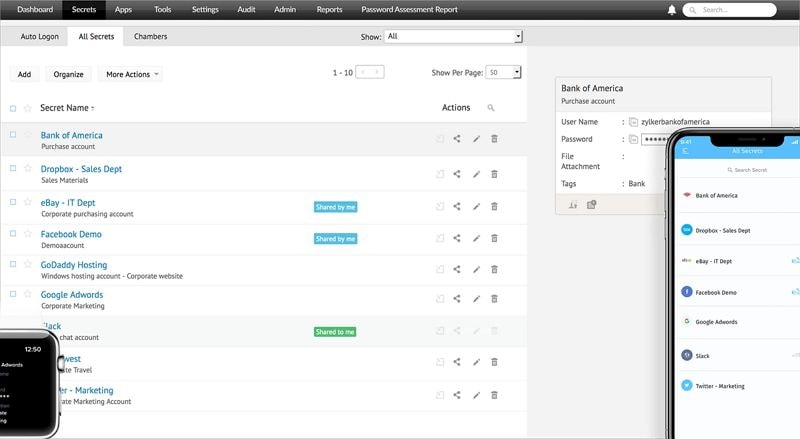
Task: Open the notifications bell icon
Action: [x=672, y=10]
